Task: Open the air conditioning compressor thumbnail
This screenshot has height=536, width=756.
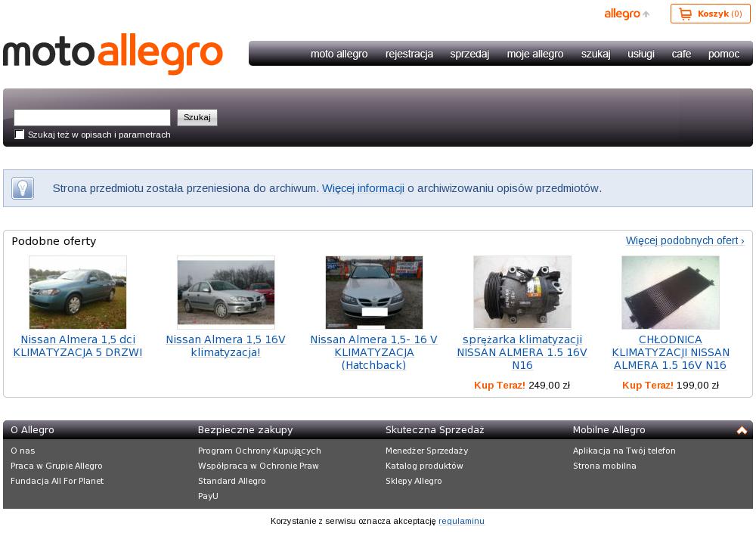Action: point(522,293)
